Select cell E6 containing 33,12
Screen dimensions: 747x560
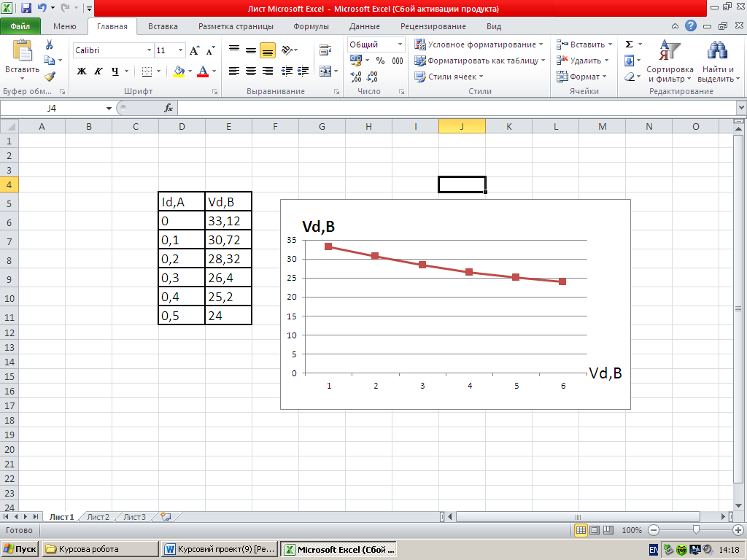[x=228, y=221]
